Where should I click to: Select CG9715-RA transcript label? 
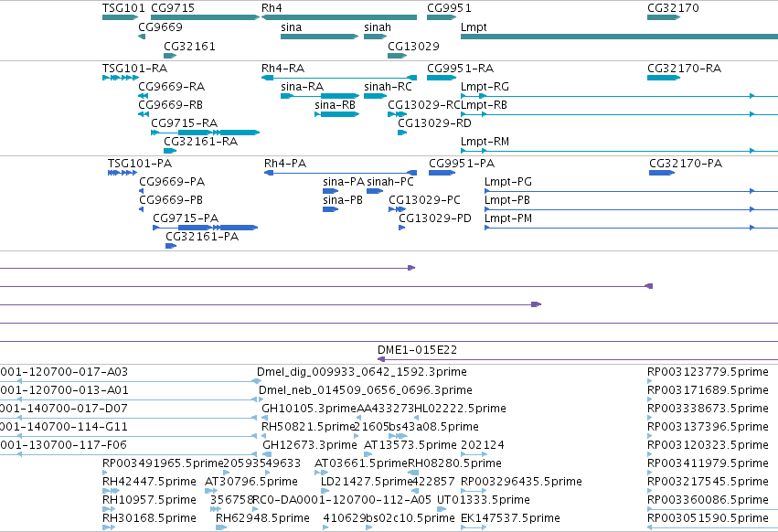point(184,123)
